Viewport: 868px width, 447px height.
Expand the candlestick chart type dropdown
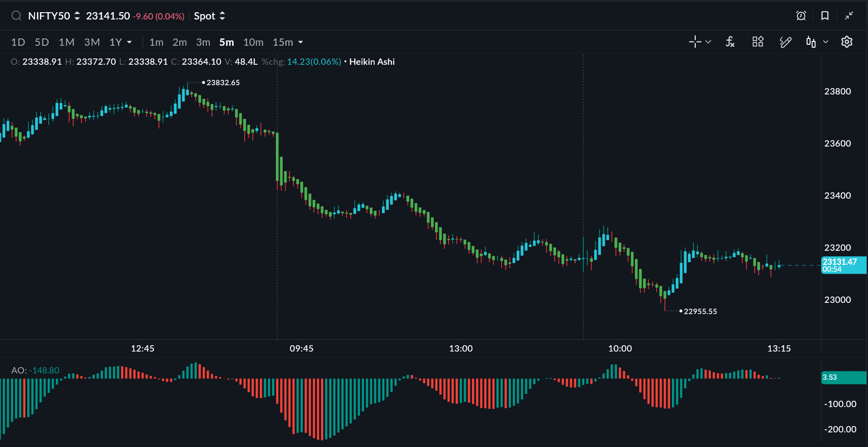pyautogui.click(x=826, y=42)
